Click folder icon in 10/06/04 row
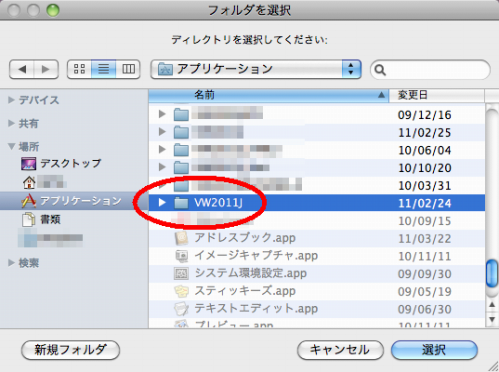499x372 pixels. (181, 150)
